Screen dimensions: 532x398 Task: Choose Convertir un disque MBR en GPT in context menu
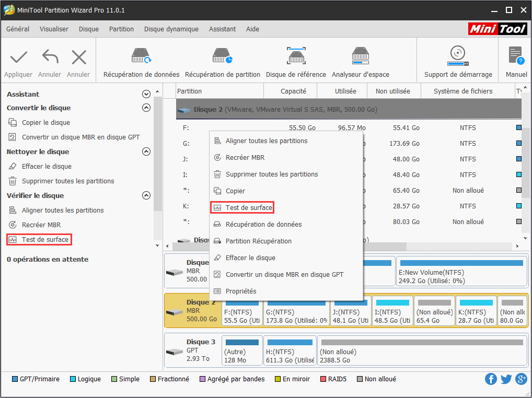point(286,275)
